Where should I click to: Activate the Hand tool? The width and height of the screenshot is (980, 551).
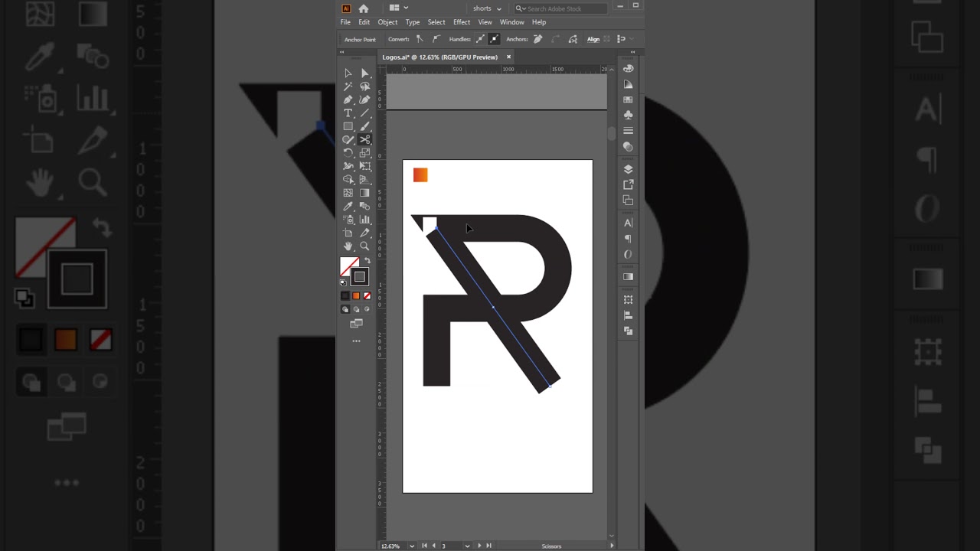tap(348, 246)
